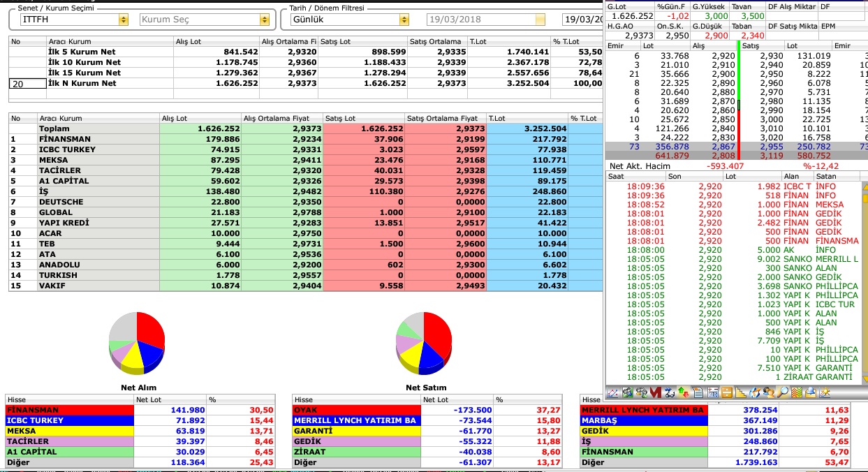Select the İlk 10 Kurum Net row

point(305,62)
